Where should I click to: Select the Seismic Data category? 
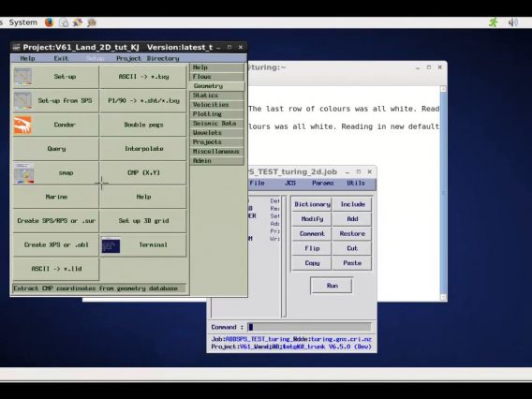click(216, 124)
